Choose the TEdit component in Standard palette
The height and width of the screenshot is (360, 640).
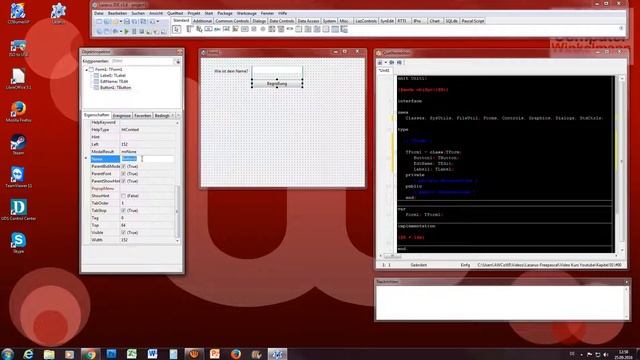pyautogui.click(x=226, y=29)
